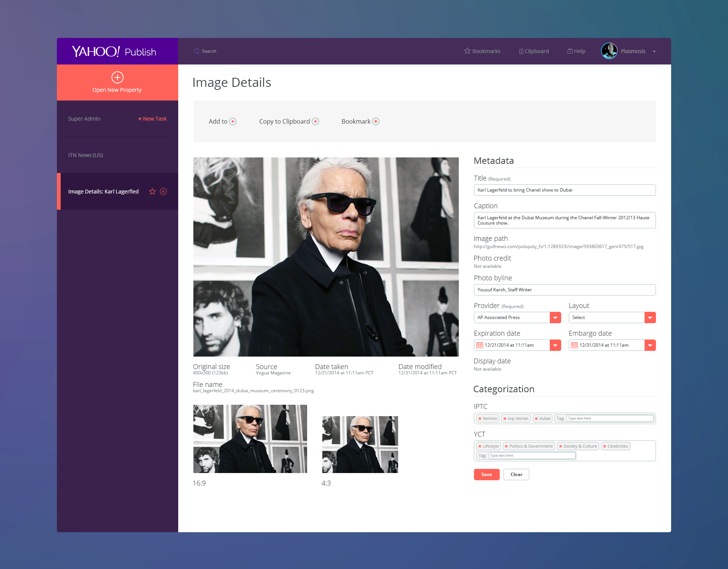Click the + New Task link

152,119
